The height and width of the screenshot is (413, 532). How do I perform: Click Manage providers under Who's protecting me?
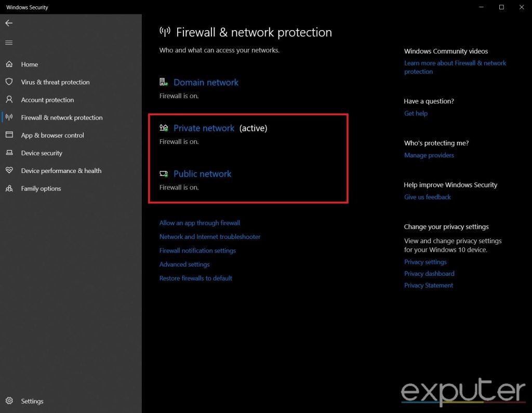tap(429, 155)
